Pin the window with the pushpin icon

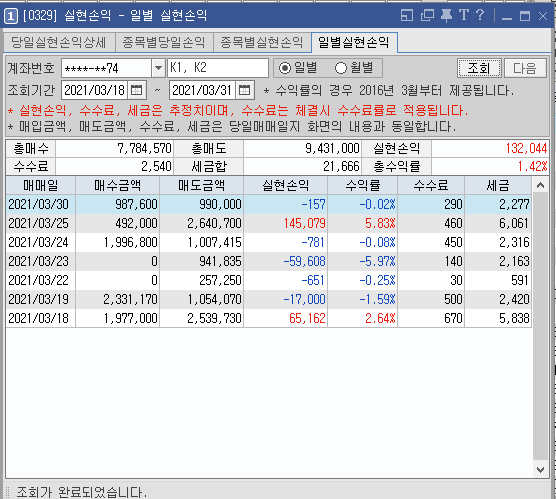[446, 15]
